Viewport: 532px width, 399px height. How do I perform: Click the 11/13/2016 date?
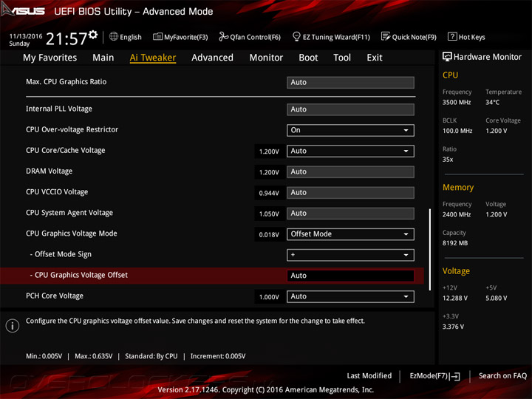26,36
